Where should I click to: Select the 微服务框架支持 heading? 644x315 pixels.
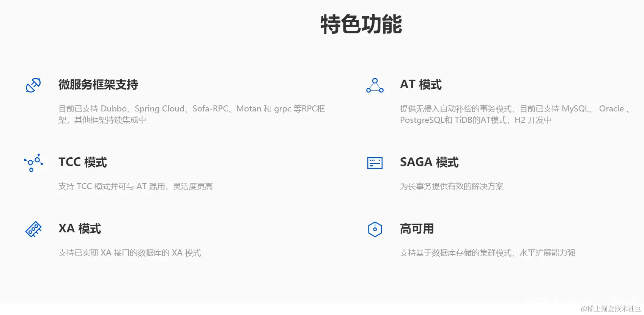98,85
